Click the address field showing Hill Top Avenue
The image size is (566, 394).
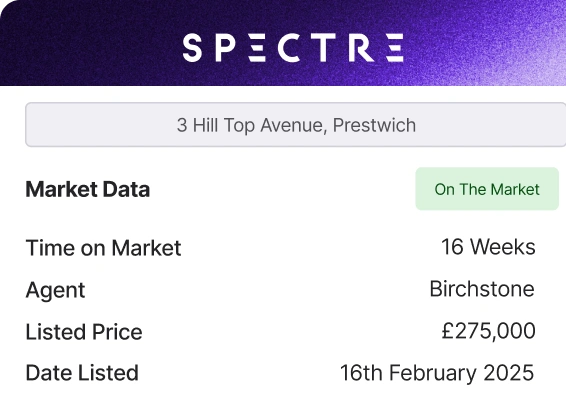click(296, 125)
